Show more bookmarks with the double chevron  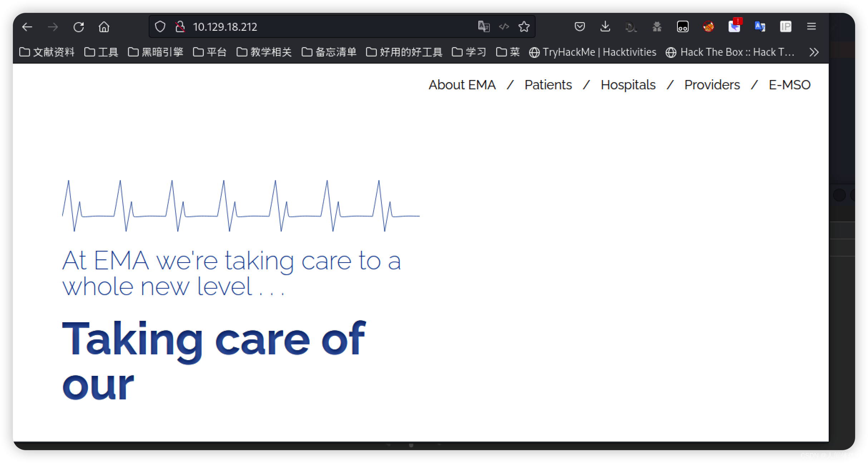pos(814,52)
